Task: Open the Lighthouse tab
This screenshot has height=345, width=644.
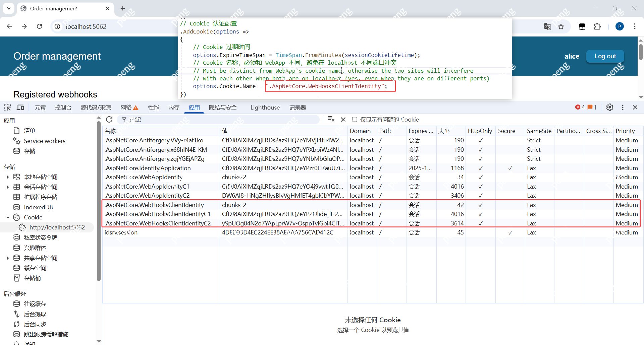Action: coord(265,108)
